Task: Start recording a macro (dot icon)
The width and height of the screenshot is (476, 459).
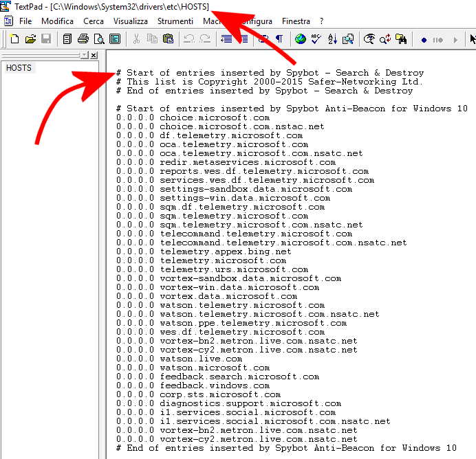Action: [x=424, y=40]
